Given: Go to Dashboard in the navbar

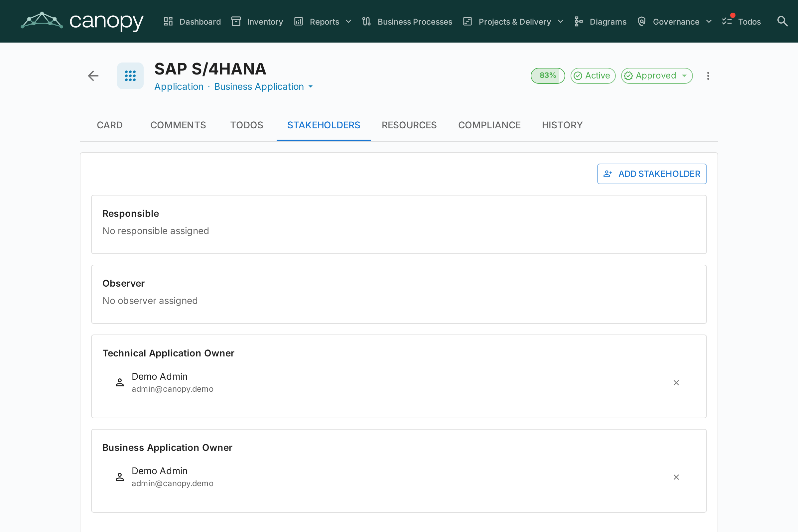Looking at the screenshot, I should (192, 21).
